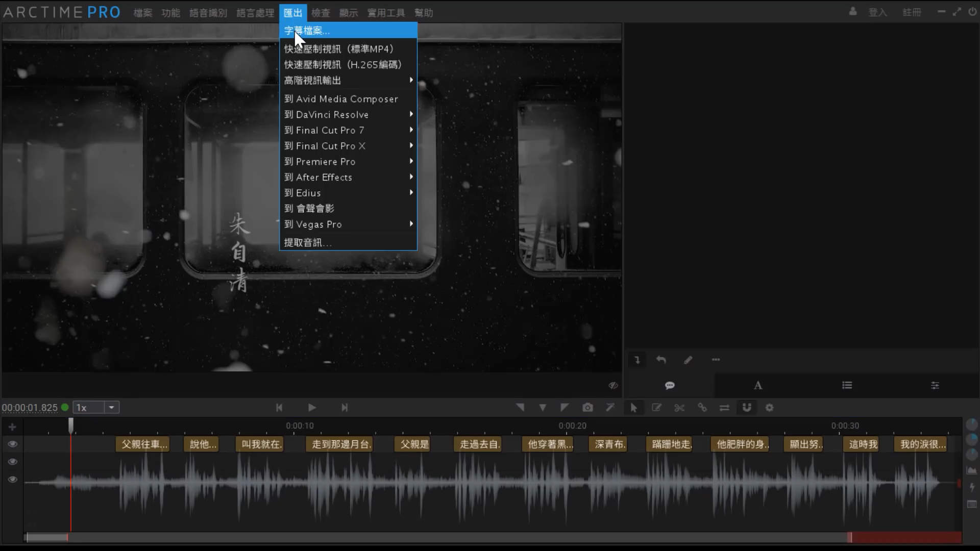Click the timeline horizontal scrollbar thumb

(x=47, y=537)
